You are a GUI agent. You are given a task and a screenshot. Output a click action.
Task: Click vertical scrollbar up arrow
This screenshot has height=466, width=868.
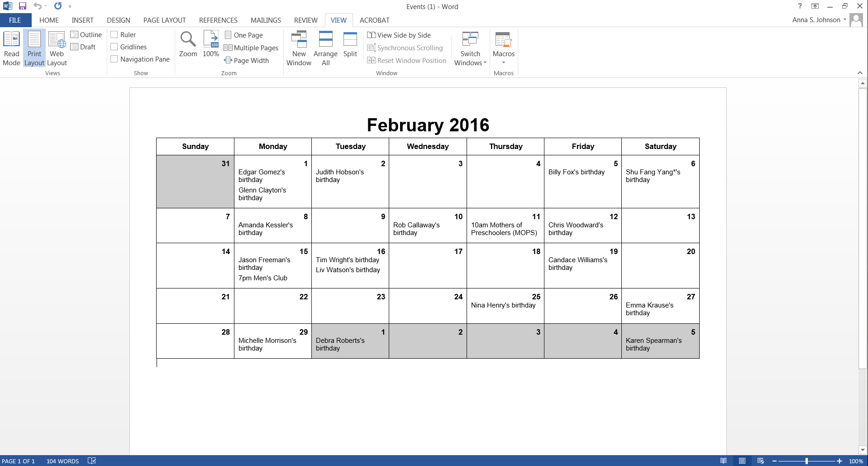pyautogui.click(x=863, y=83)
